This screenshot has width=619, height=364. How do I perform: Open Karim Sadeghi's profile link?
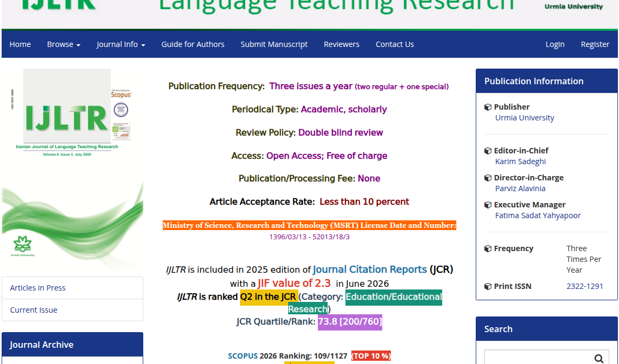[520, 161]
